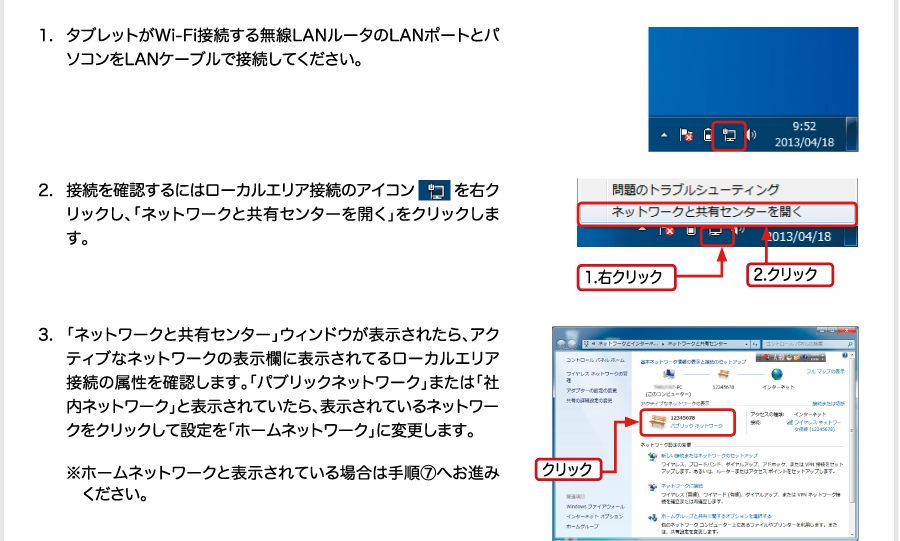Open インターネットオプション sidebar link

tap(595, 516)
